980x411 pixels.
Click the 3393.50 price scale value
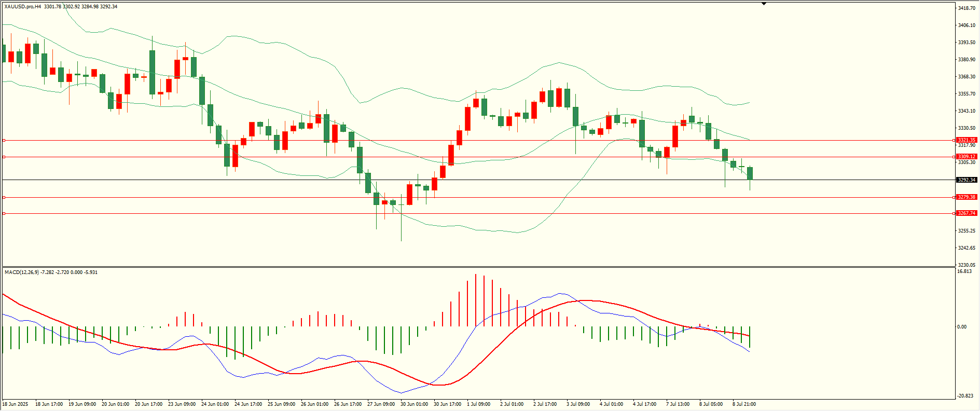click(967, 43)
